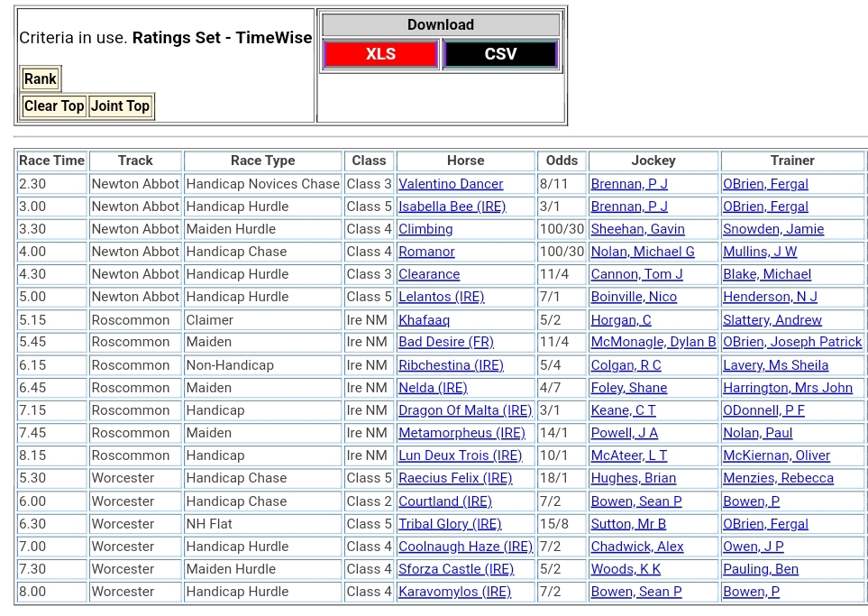View trainer Menzies, Rebecca
The height and width of the screenshot is (616, 868).
click(x=778, y=478)
